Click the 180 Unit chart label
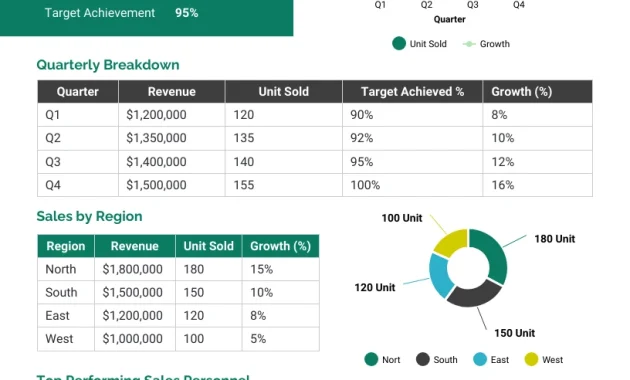The width and height of the screenshot is (630, 380). click(x=554, y=239)
